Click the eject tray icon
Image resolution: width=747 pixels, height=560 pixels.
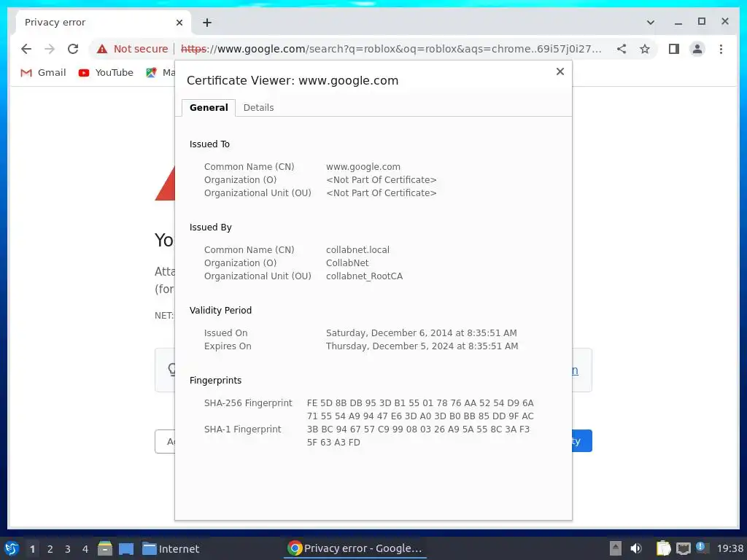(615, 548)
